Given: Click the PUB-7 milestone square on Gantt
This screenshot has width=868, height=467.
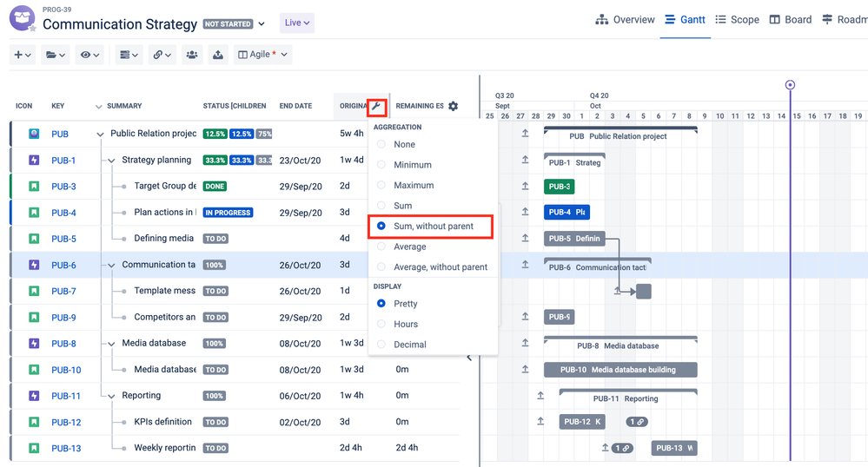Looking at the screenshot, I should click(644, 292).
